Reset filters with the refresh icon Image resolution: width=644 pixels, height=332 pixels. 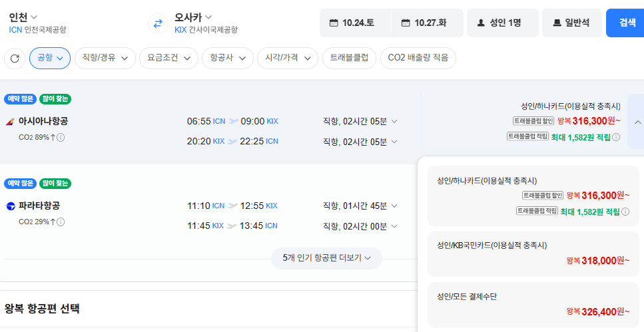pyautogui.click(x=15, y=59)
